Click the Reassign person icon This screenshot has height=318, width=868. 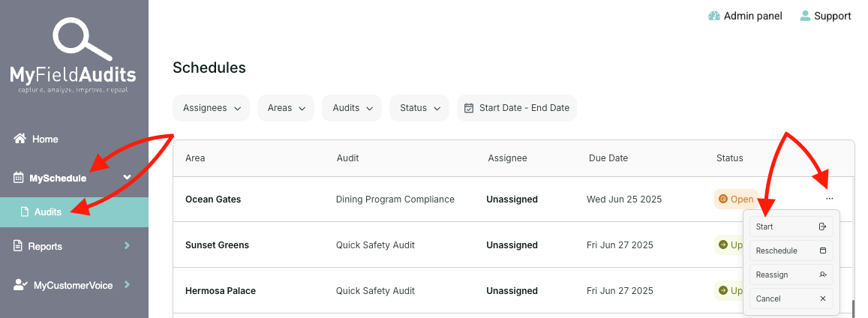point(822,274)
